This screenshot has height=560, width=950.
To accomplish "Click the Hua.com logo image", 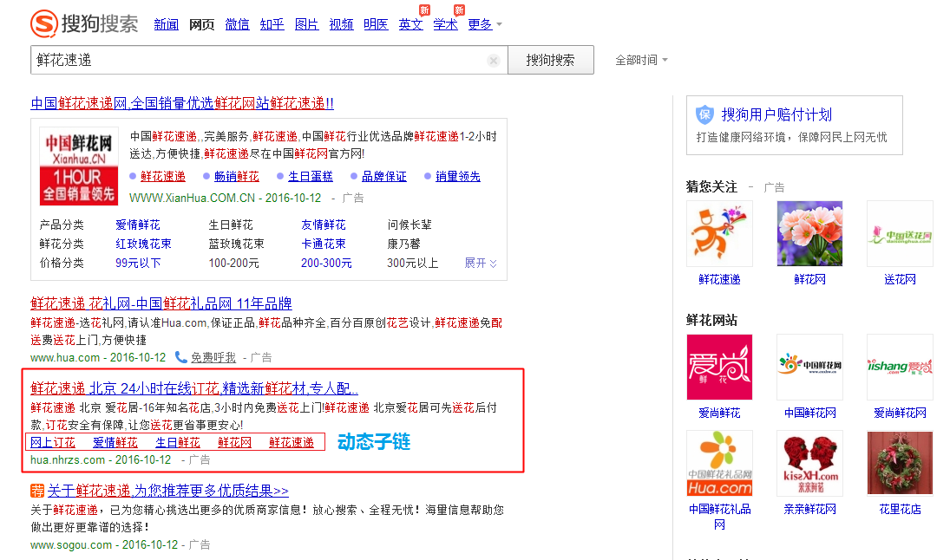I will coord(719,463).
